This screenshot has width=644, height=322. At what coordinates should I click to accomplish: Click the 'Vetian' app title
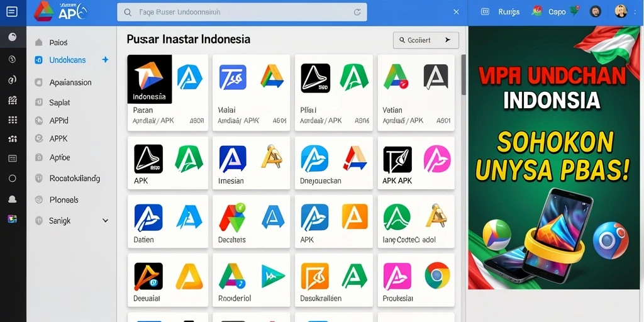(392, 110)
